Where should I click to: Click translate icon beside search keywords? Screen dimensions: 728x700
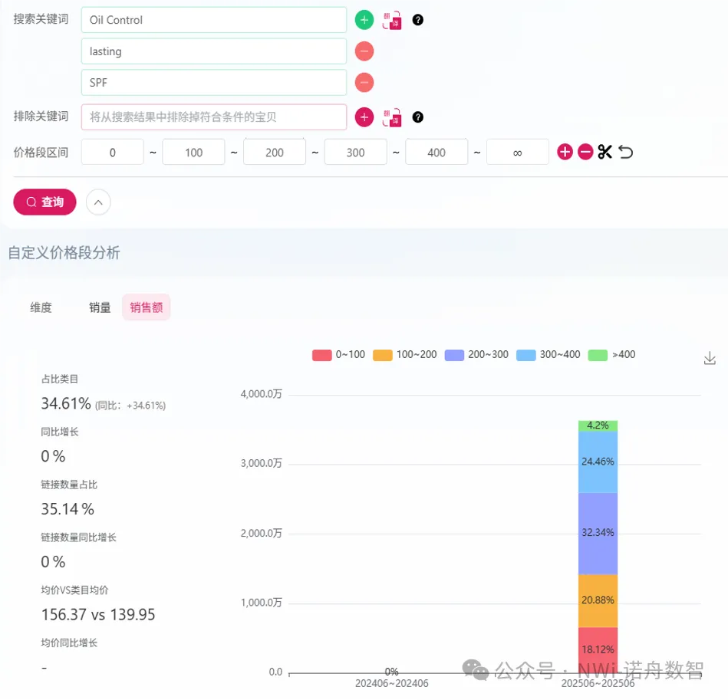(392, 20)
